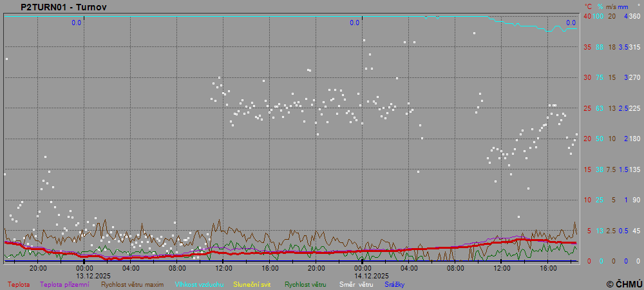Click the first 20:00 time tick label
Image resolution: width=644 pixels, height=290 pixels.
click(38, 268)
